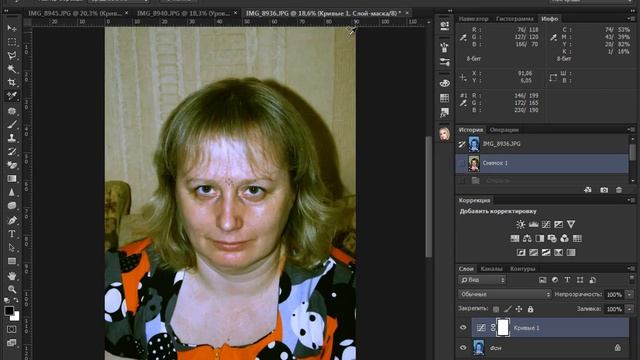Add a Black & White adjustment icon
The image size is (640, 360).
[x=540, y=238]
